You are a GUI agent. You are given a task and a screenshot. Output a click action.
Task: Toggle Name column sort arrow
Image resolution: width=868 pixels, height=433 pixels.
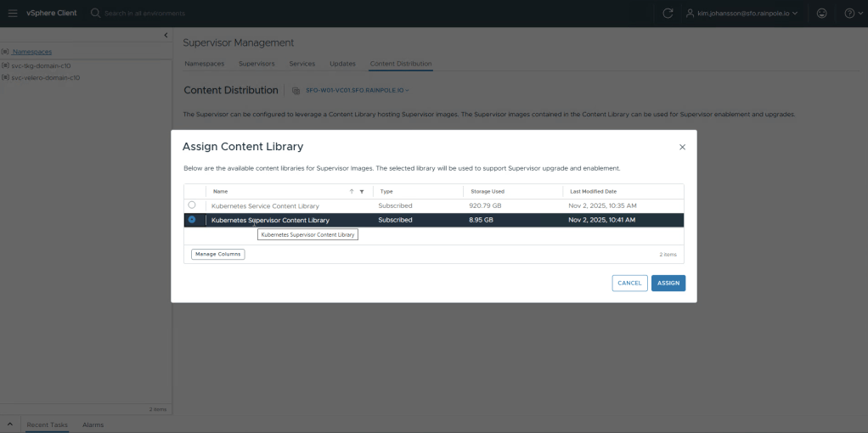tap(352, 192)
